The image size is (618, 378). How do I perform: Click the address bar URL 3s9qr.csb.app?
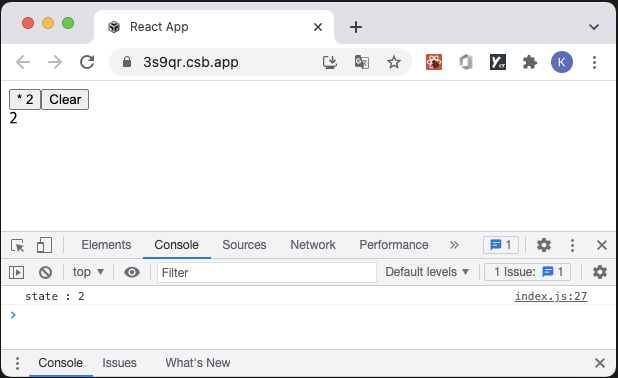coord(191,62)
